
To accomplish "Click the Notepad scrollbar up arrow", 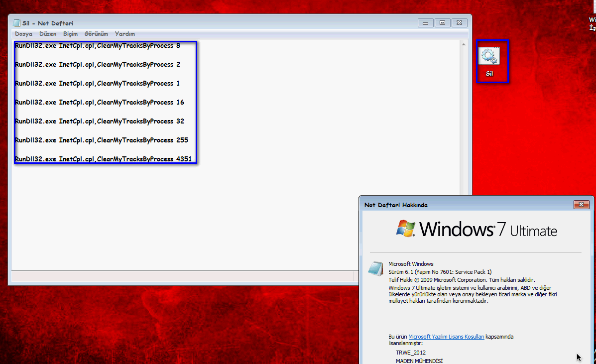I will pyautogui.click(x=464, y=44).
